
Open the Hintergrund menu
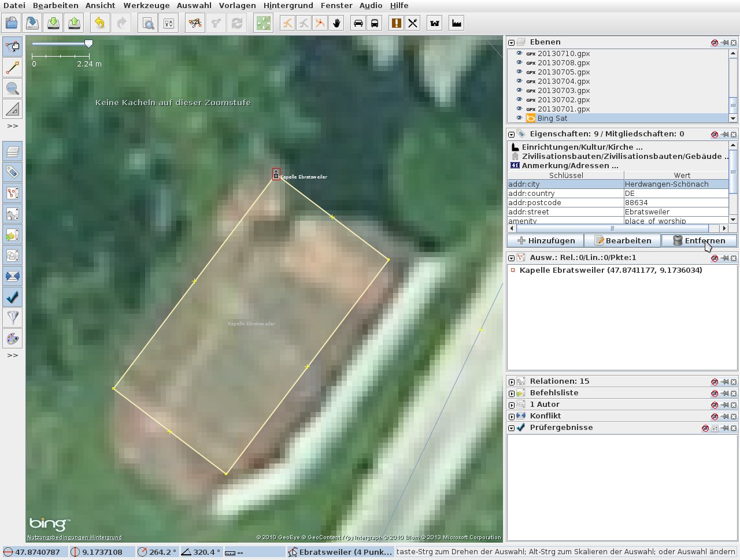(x=288, y=5)
